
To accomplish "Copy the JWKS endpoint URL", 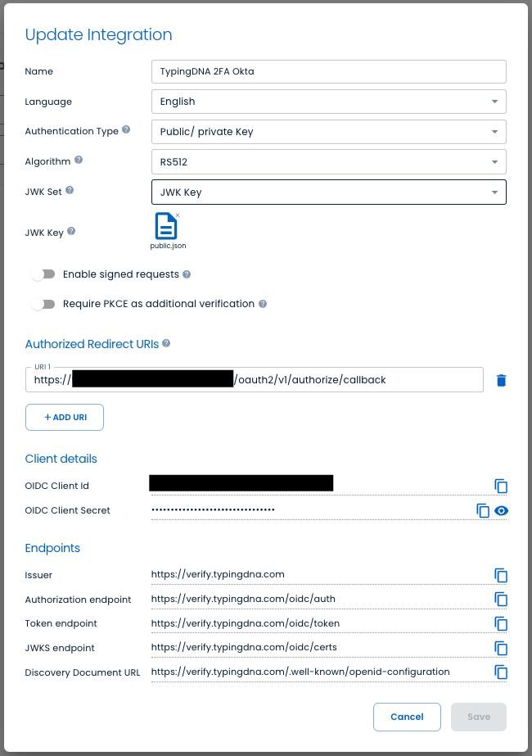I will (501, 648).
